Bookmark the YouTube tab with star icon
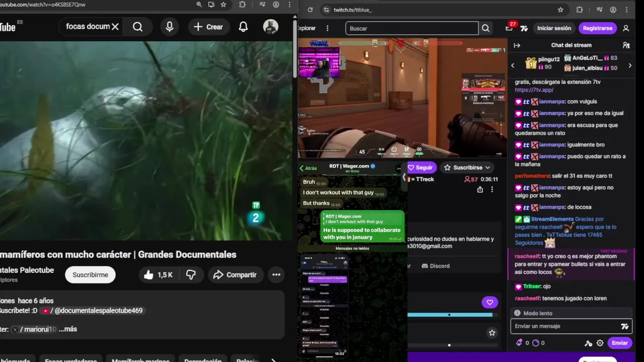The height and width of the screenshot is (362, 644). 223,4
